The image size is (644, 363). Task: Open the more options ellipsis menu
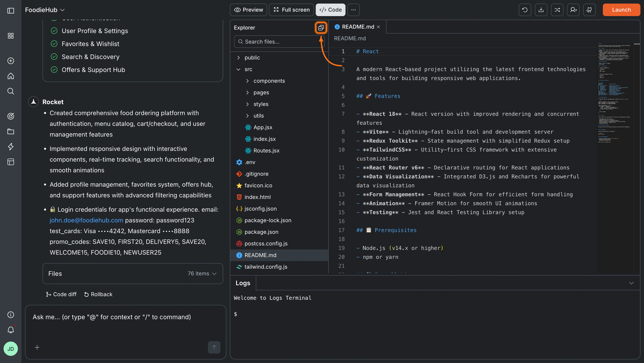(x=353, y=10)
